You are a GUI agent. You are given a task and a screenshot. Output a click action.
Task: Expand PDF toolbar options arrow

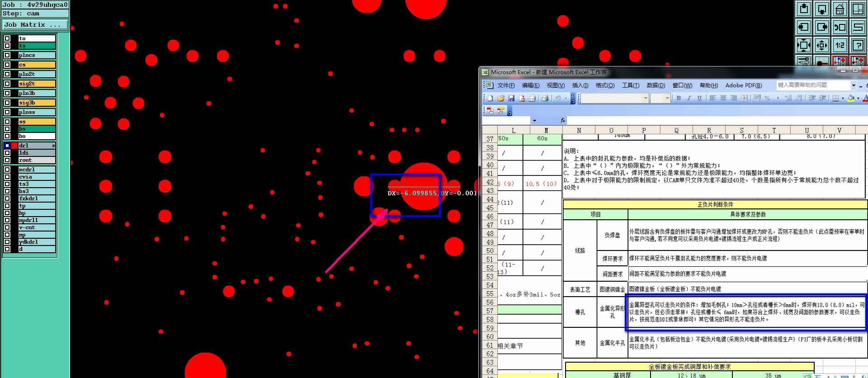509,111
